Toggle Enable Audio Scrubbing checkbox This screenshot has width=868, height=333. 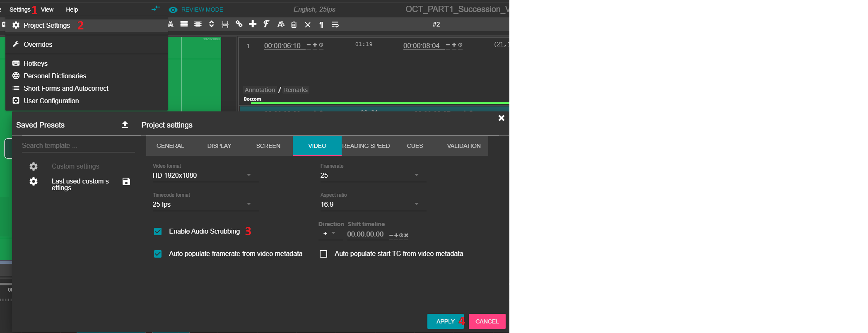click(x=158, y=232)
